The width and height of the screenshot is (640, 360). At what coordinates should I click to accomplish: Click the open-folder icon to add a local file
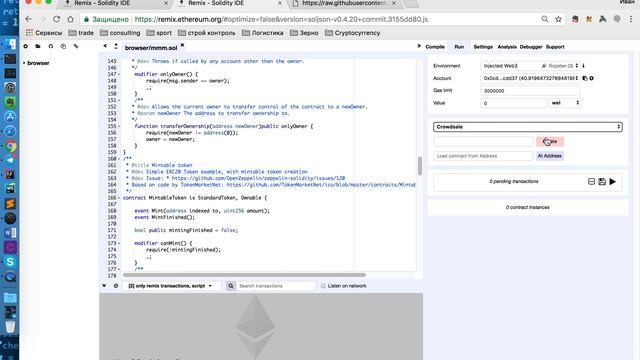pos(38,46)
